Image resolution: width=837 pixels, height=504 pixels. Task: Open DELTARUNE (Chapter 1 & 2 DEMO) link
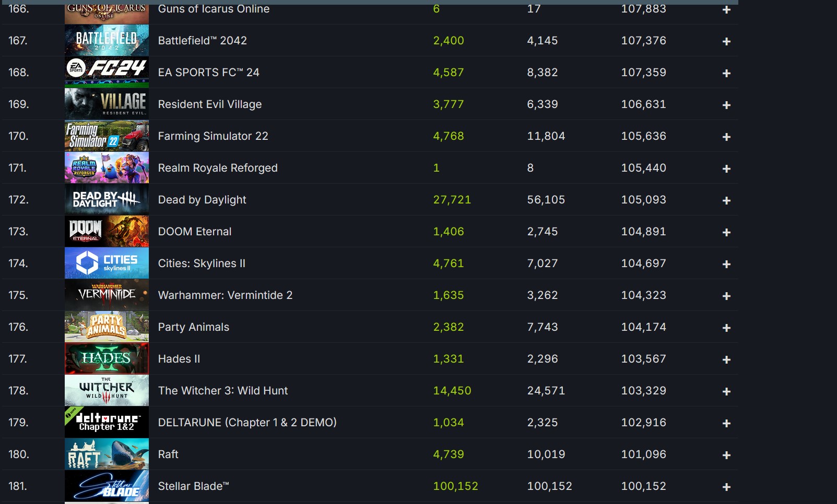[x=247, y=423]
